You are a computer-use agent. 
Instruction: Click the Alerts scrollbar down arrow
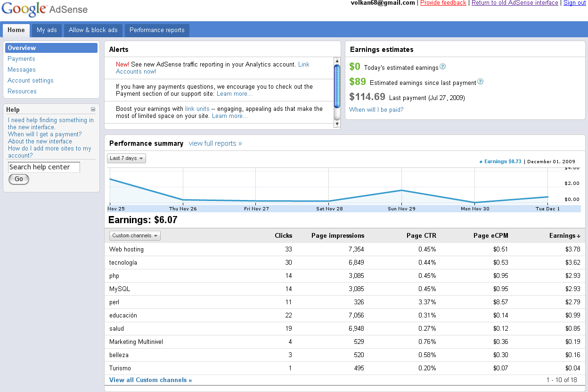tap(337, 124)
